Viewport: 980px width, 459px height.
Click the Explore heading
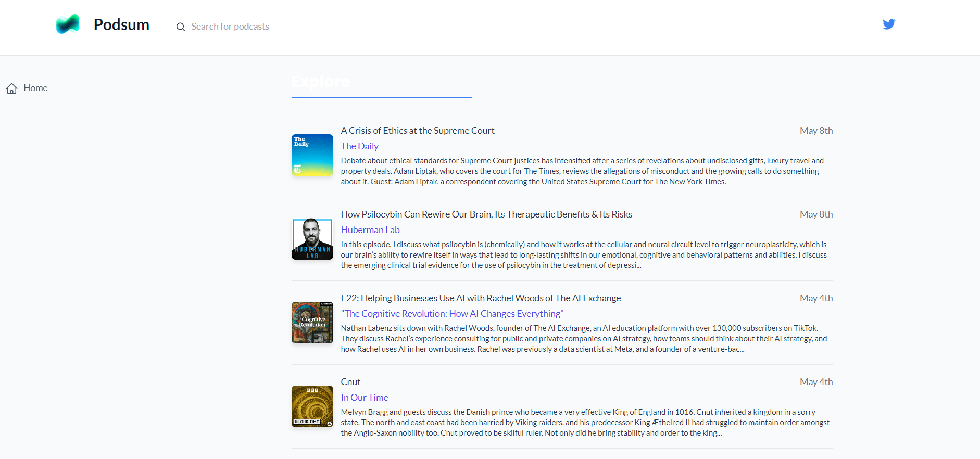click(321, 82)
